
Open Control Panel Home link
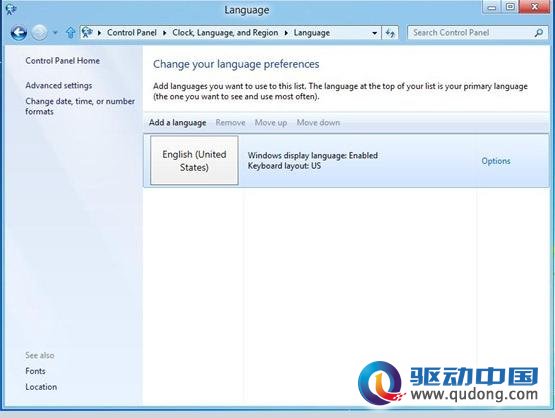(62, 61)
